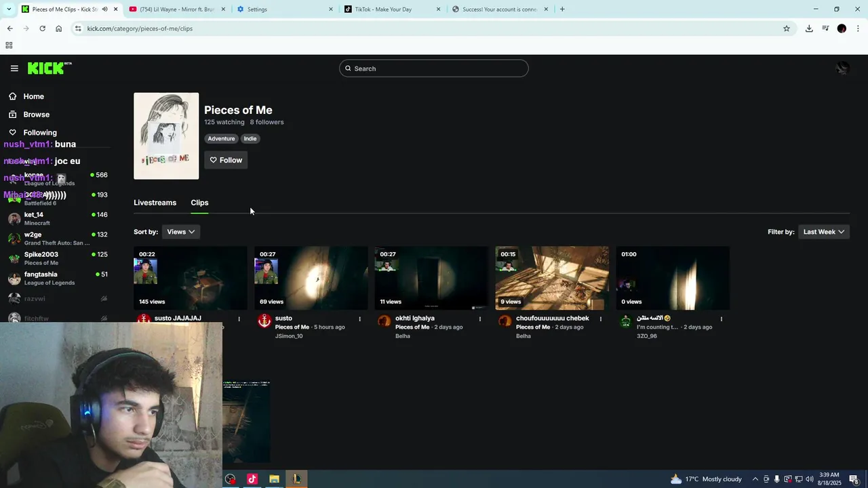Switch to the Livestreams tab
The height and width of the screenshot is (488, 868).
click(x=155, y=203)
